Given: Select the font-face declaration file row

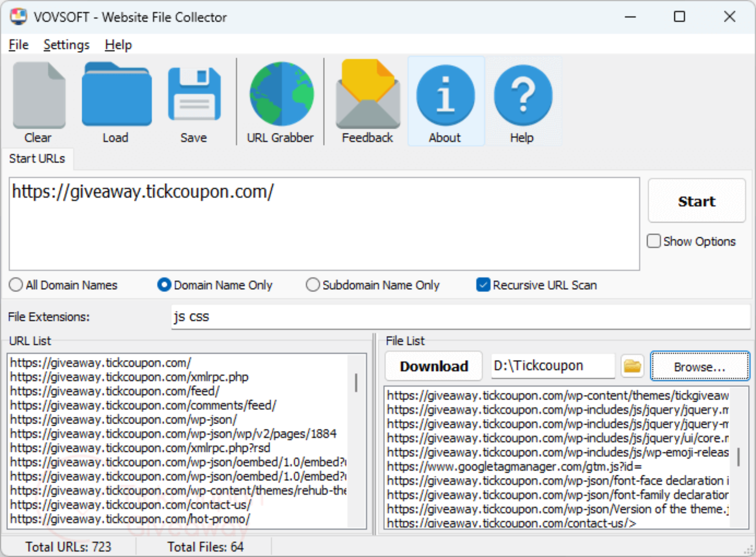Looking at the screenshot, I should click(x=557, y=481).
